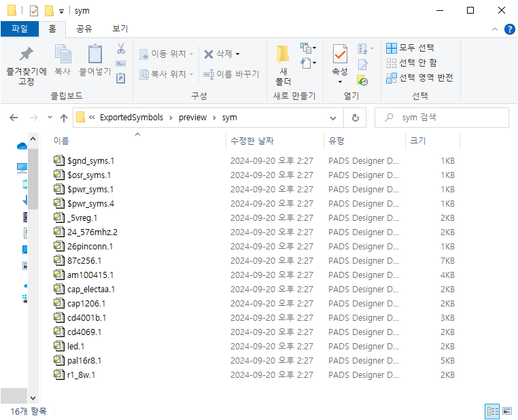Open the recent locations dropdown arrow
The image size is (518, 420).
pos(50,118)
